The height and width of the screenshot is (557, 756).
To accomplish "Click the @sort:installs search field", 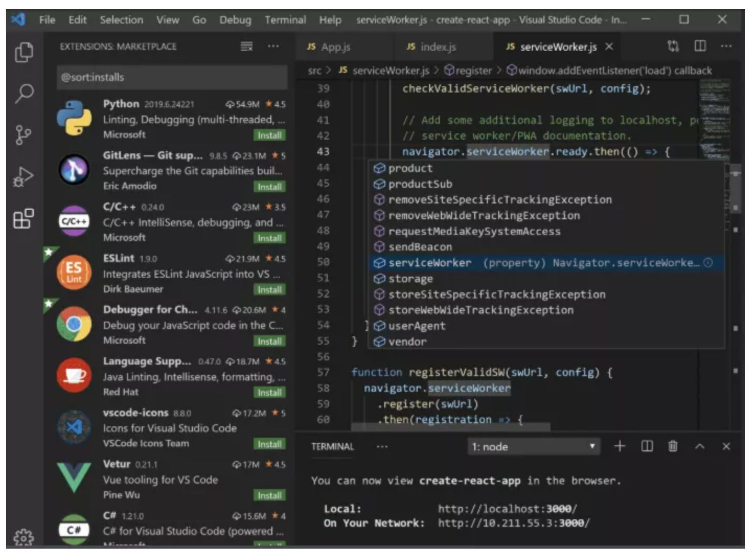I will click(x=171, y=77).
